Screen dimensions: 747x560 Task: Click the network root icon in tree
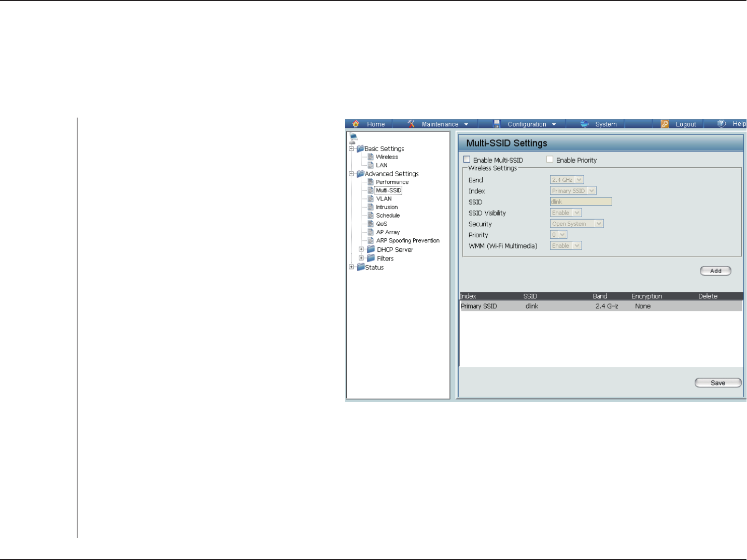[353, 138]
